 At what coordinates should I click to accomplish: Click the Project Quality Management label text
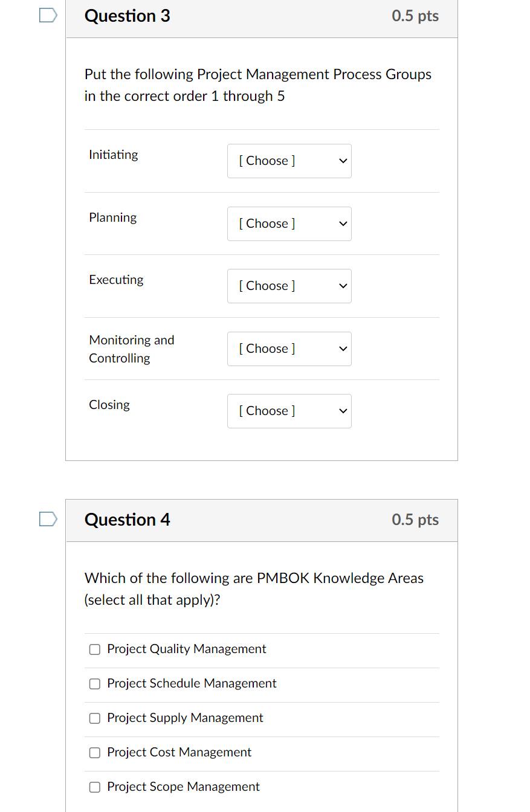tap(186, 649)
